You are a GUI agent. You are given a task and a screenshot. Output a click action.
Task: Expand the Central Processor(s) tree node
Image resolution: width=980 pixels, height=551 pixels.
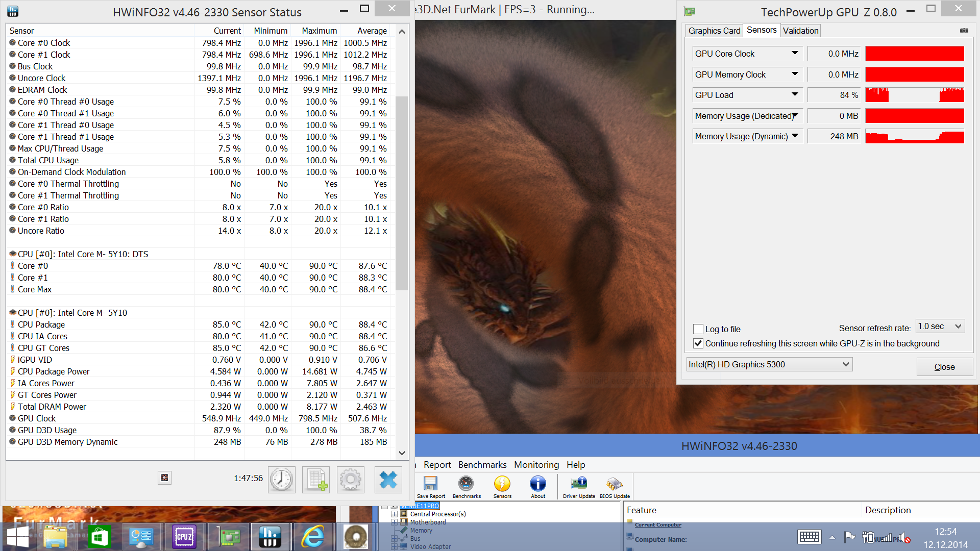click(394, 514)
